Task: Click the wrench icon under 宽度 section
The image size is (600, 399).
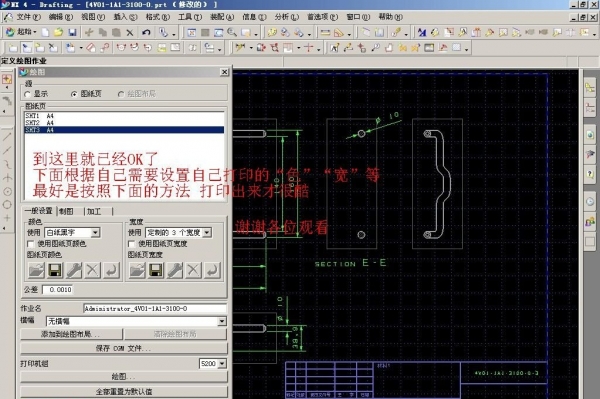Action: (x=174, y=270)
